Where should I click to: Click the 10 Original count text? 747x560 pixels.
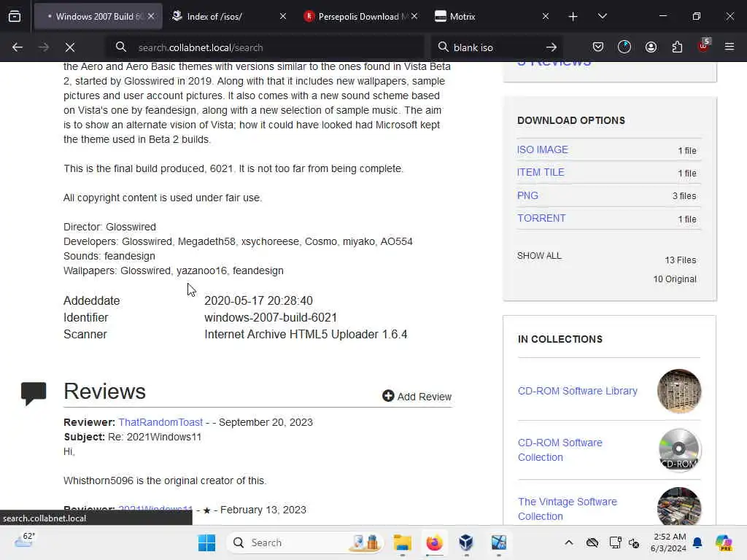pos(675,279)
